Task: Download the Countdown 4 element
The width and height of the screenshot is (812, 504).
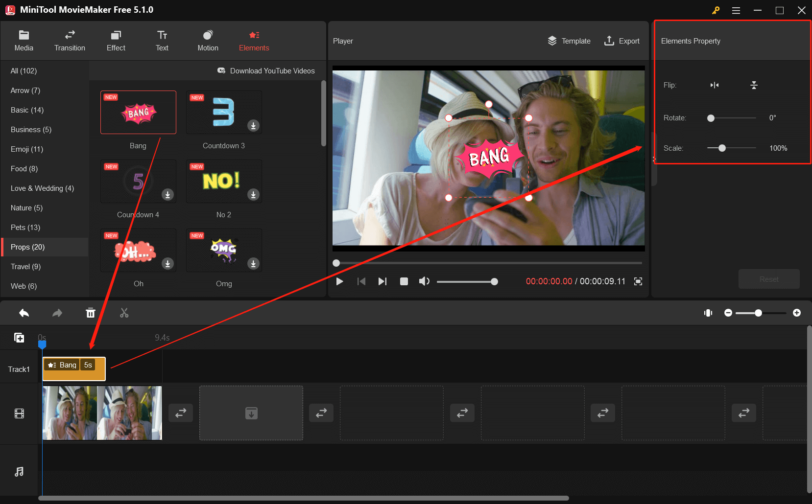Action: pos(167,195)
